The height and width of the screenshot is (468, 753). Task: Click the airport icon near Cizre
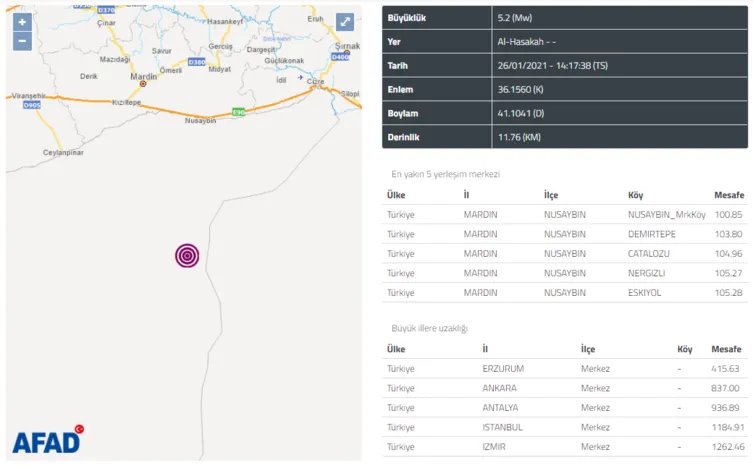pyautogui.click(x=299, y=76)
